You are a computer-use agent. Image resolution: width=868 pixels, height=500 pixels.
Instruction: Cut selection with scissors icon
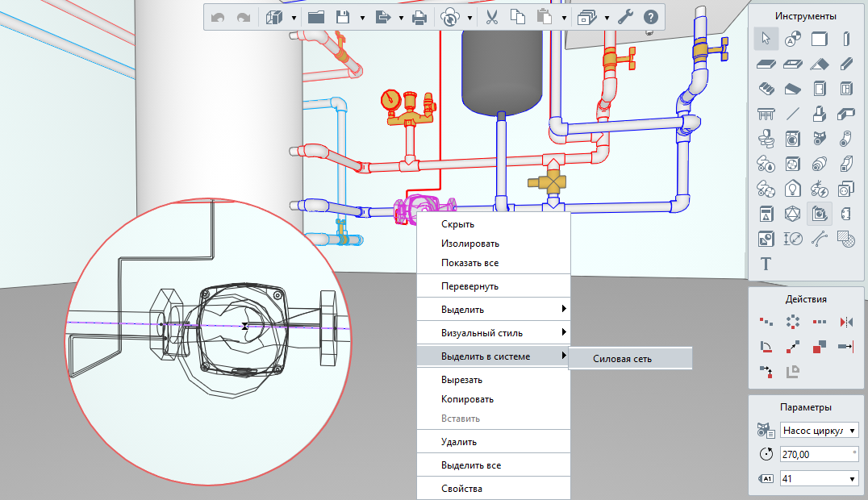pos(491,18)
